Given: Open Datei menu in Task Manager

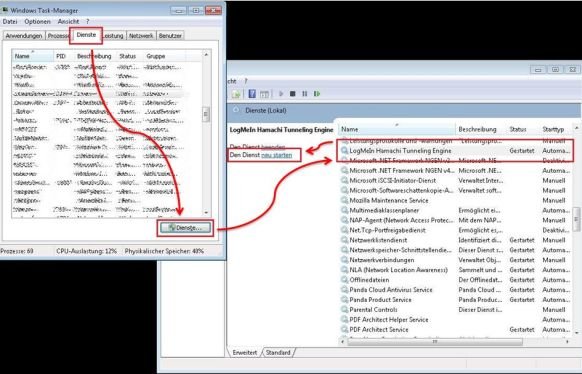Looking at the screenshot, I should click(x=10, y=22).
